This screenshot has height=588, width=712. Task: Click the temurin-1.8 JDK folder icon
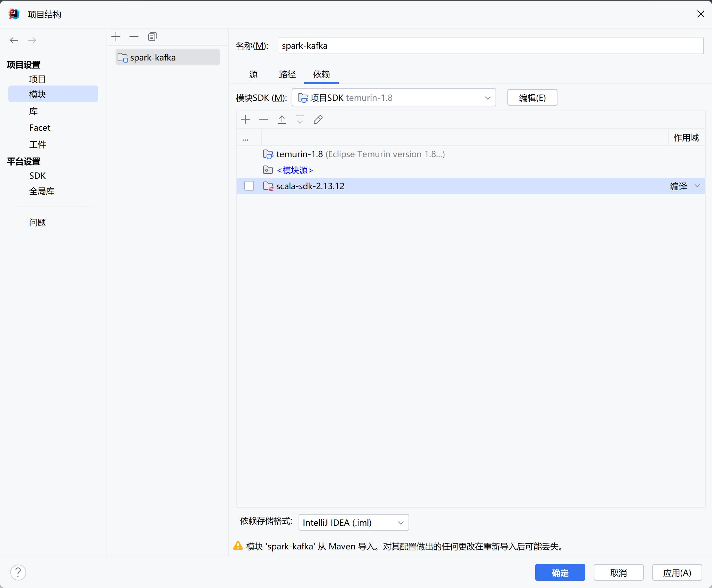click(268, 154)
